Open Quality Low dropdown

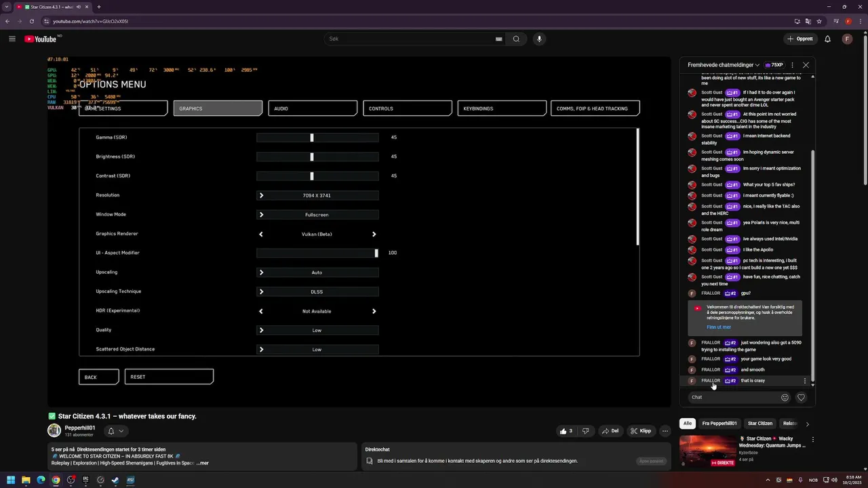pos(317,331)
